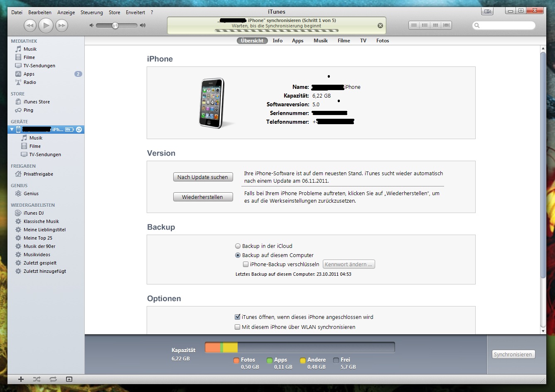This screenshot has width=555, height=392.
Task: Click the Play button
Action: tap(46, 26)
